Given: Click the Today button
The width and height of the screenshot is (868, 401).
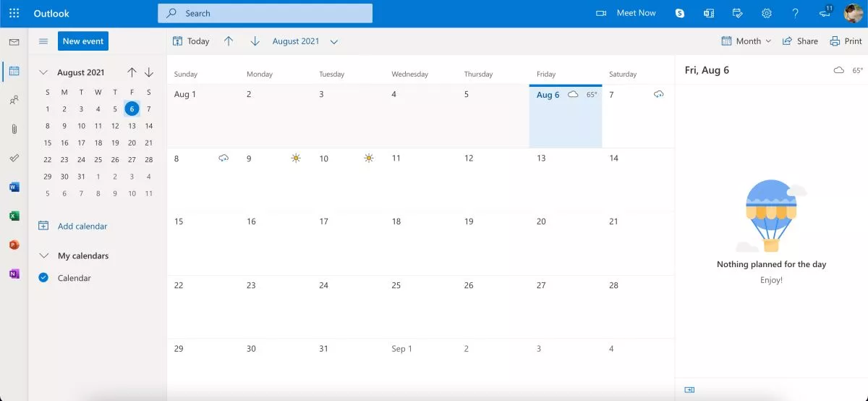Looking at the screenshot, I should tap(191, 41).
